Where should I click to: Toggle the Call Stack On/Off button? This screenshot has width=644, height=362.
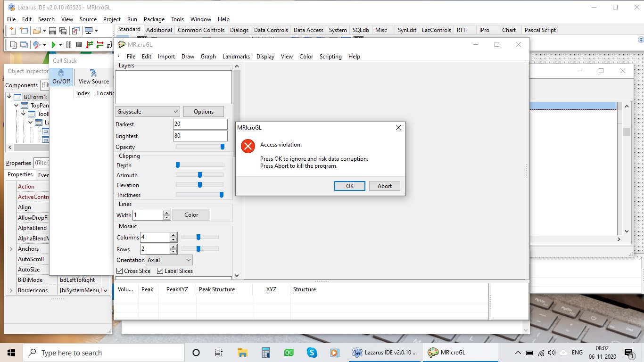61,77
